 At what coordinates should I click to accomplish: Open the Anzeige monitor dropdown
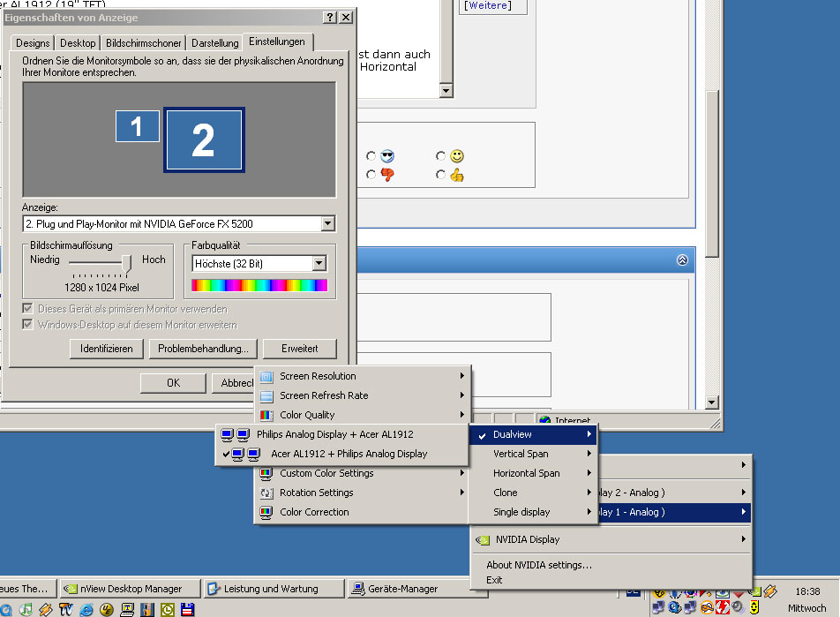click(328, 223)
